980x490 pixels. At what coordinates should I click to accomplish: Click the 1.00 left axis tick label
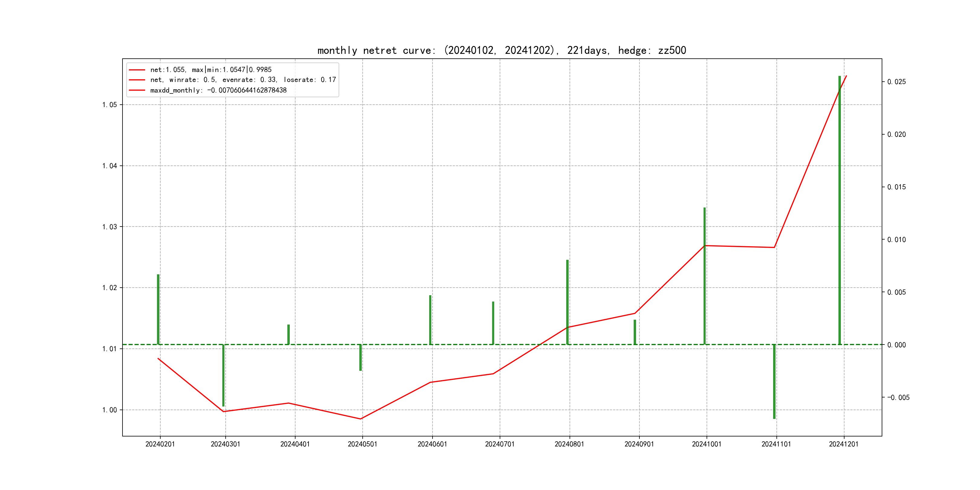click(109, 410)
